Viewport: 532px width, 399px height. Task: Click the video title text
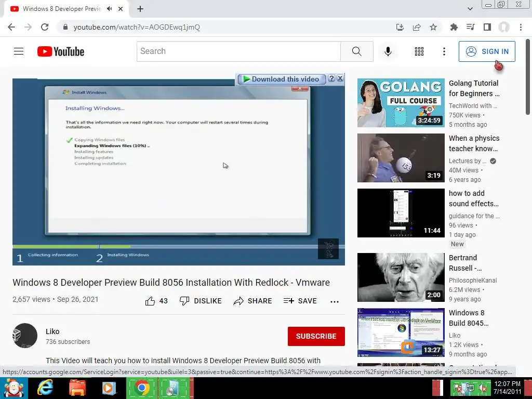(171, 282)
